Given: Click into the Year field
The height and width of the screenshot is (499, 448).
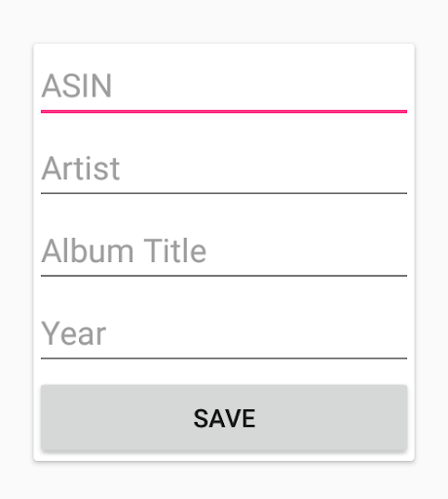Looking at the screenshot, I should pos(224,333).
